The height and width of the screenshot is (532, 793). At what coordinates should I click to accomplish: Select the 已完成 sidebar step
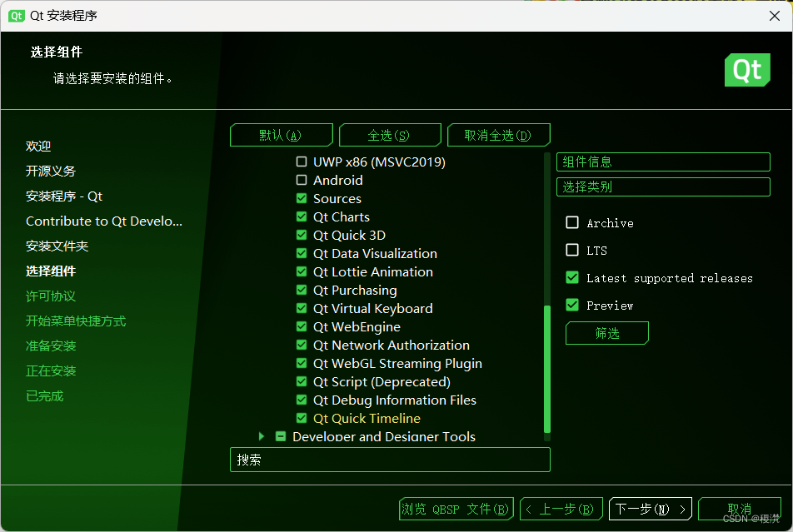pos(44,396)
